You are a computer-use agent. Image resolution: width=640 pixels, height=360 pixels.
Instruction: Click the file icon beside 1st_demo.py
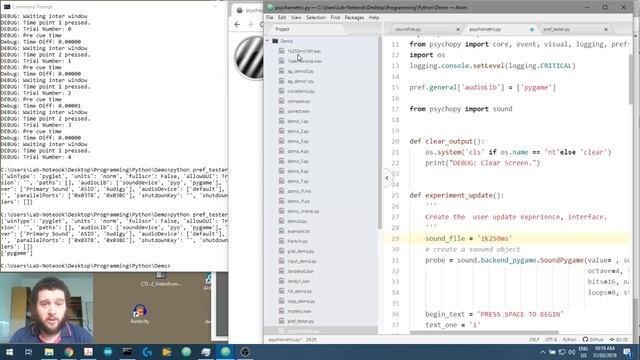click(282, 291)
